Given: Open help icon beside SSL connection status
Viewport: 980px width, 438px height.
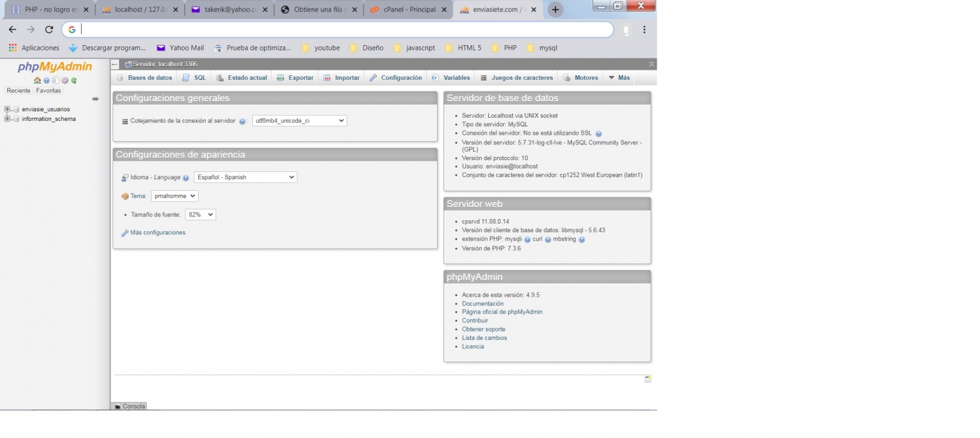Looking at the screenshot, I should (x=598, y=134).
